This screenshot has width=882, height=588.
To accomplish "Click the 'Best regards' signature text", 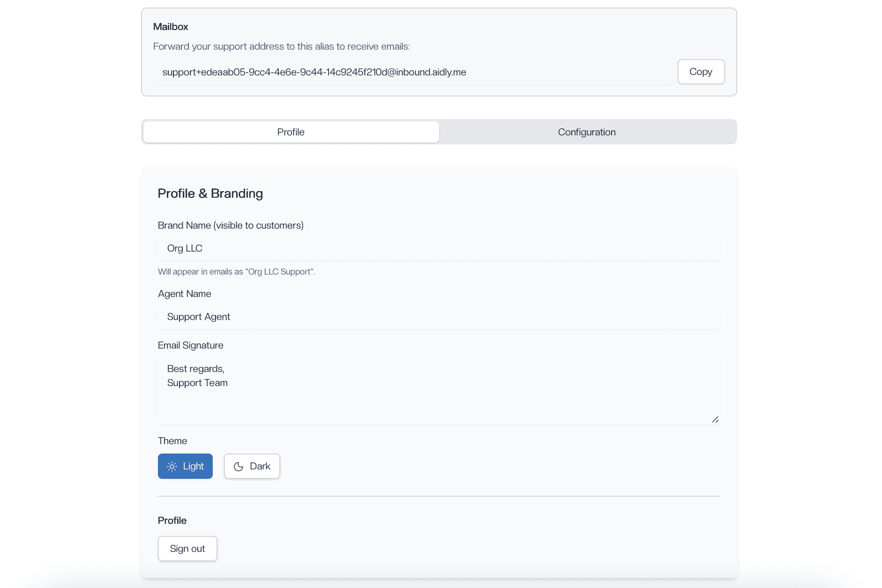I will (196, 369).
